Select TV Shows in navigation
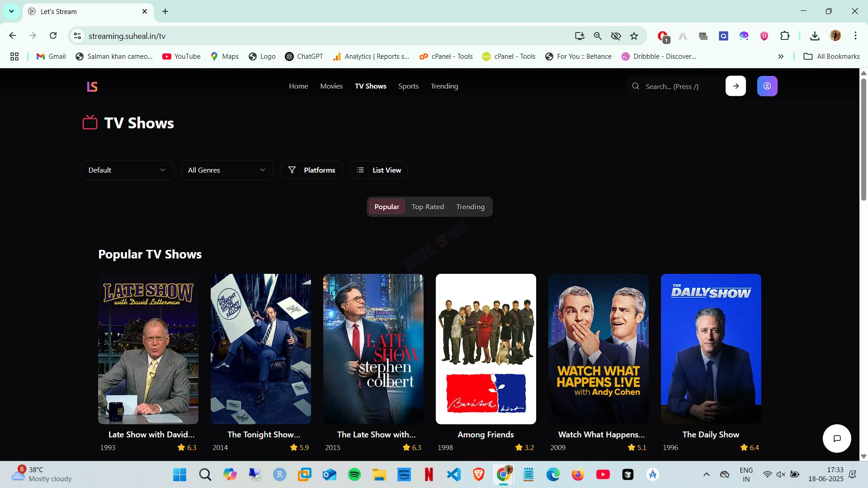 pyautogui.click(x=370, y=86)
